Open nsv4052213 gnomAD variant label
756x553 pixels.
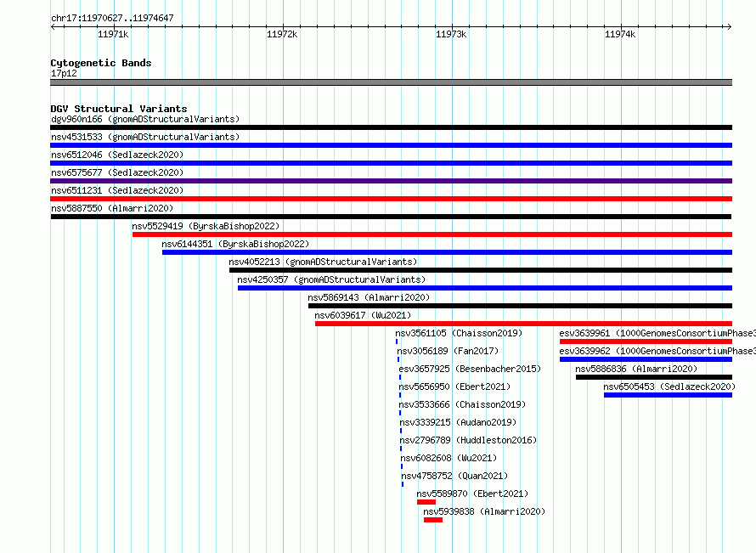(x=323, y=262)
